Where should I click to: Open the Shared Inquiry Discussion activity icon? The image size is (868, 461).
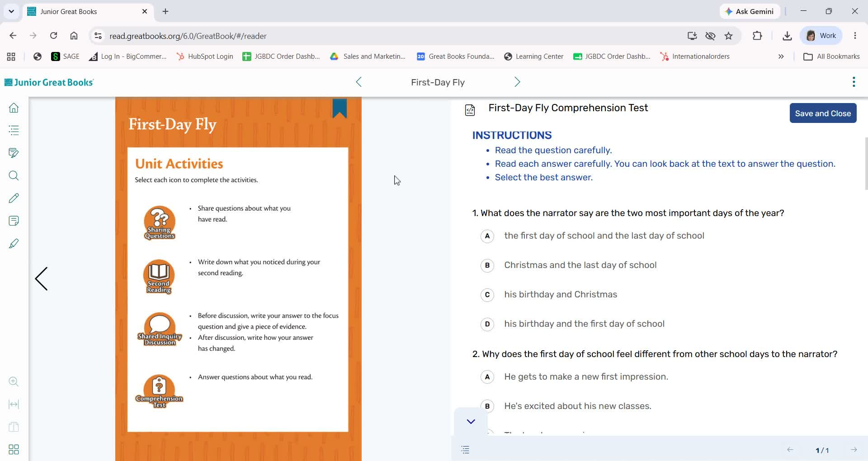pyautogui.click(x=160, y=329)
